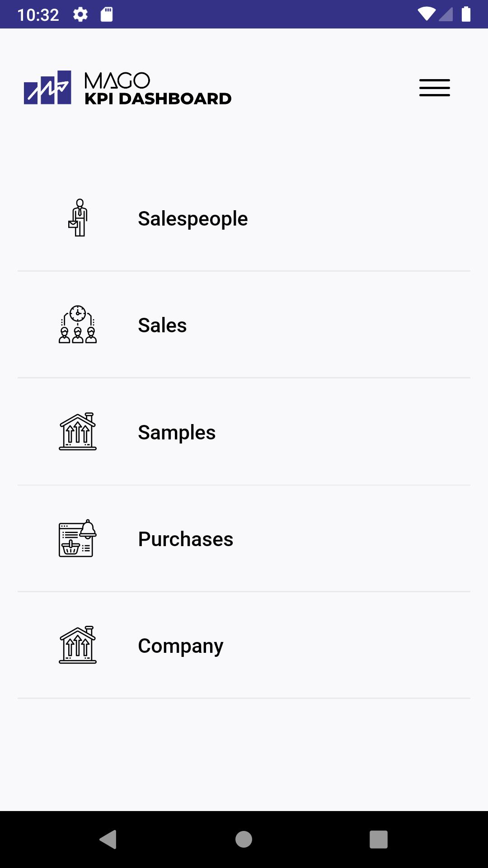The height and width of the screenshot is (868, 488).
Task: Tap the Wi-Fi signal icon
Action: click(427, 14)
